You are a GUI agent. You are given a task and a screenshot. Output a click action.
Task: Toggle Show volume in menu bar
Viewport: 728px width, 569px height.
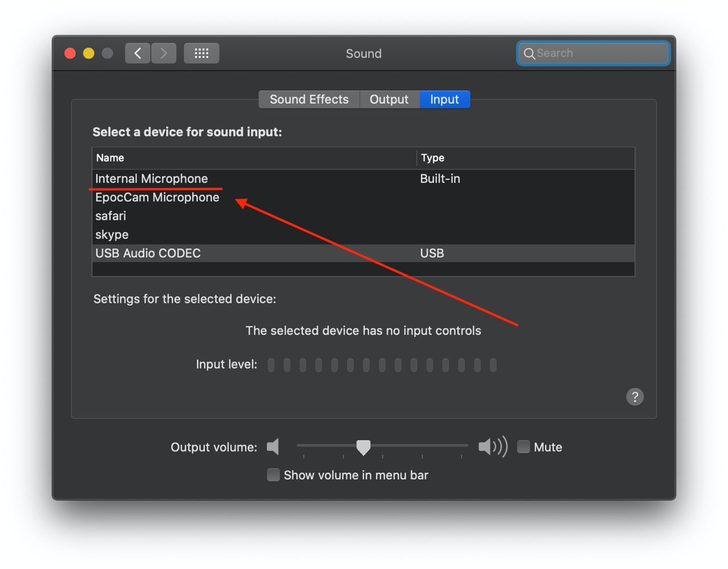click(274, 475)
